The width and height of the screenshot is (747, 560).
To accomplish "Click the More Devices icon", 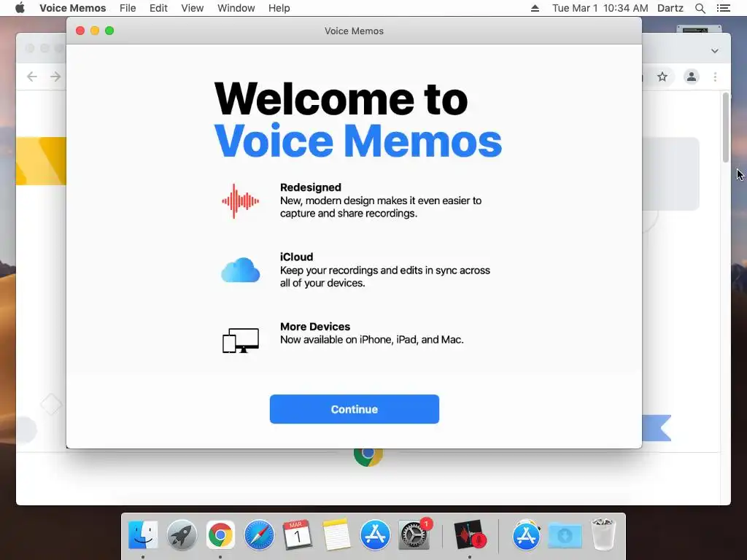I will coord(240,340).
